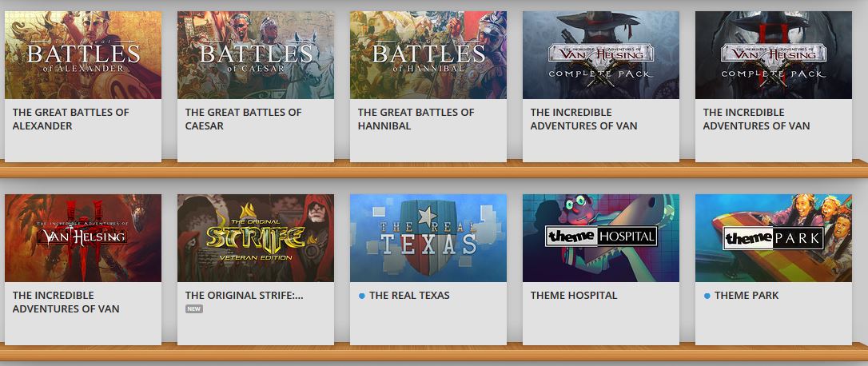Click the blue update dot beside Theme Park
868x366 pixels.
click(707, 296)
